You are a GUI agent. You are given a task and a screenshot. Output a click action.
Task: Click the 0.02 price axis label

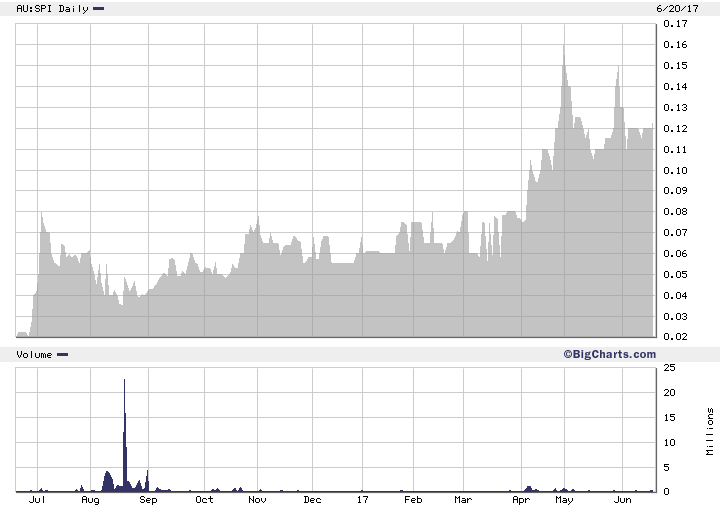(x=675, y=336)
